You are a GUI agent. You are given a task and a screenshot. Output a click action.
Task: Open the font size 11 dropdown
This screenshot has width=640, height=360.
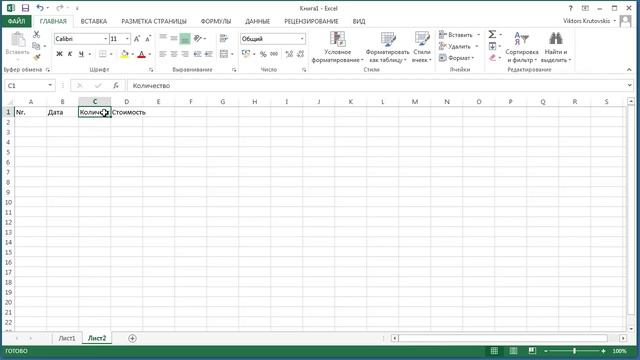(x=127, y=39)
